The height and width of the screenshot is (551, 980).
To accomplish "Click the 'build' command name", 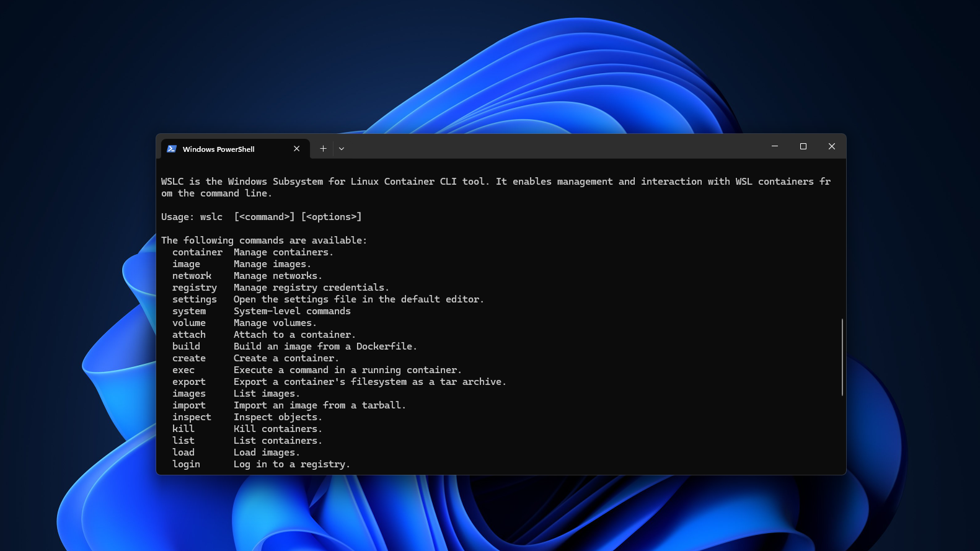I will [x=186, y=346].
